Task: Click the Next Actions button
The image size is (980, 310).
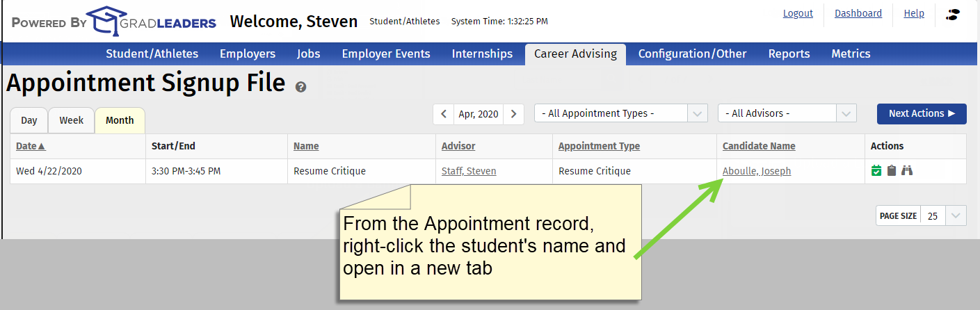Action: tap(922, 113)
